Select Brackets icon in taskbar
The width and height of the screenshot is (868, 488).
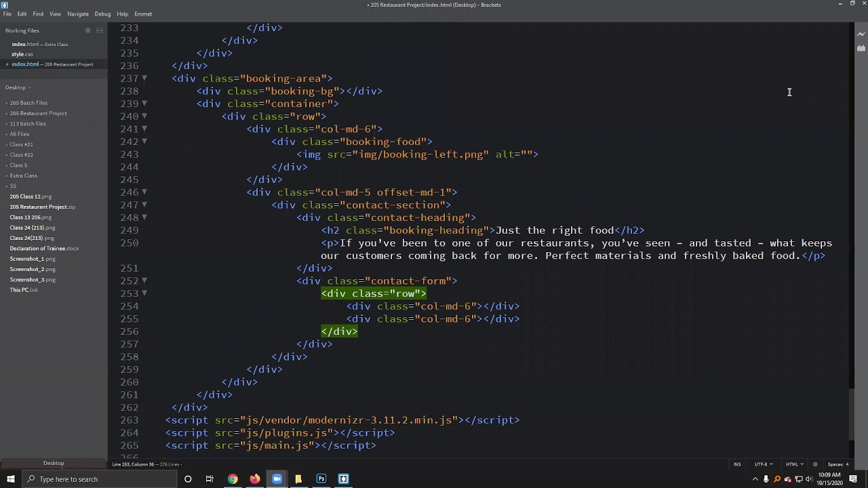point(343,479)
